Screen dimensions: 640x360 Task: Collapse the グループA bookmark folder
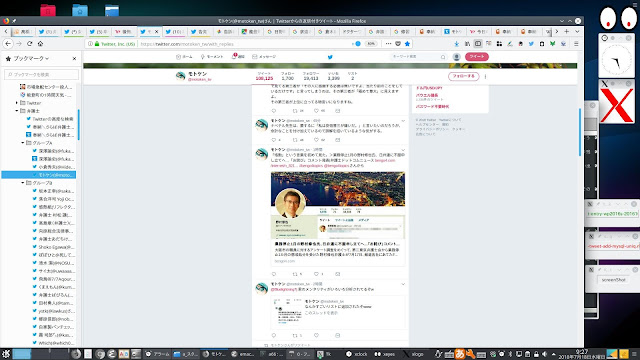pyautogui.click(x=23, y=143)
